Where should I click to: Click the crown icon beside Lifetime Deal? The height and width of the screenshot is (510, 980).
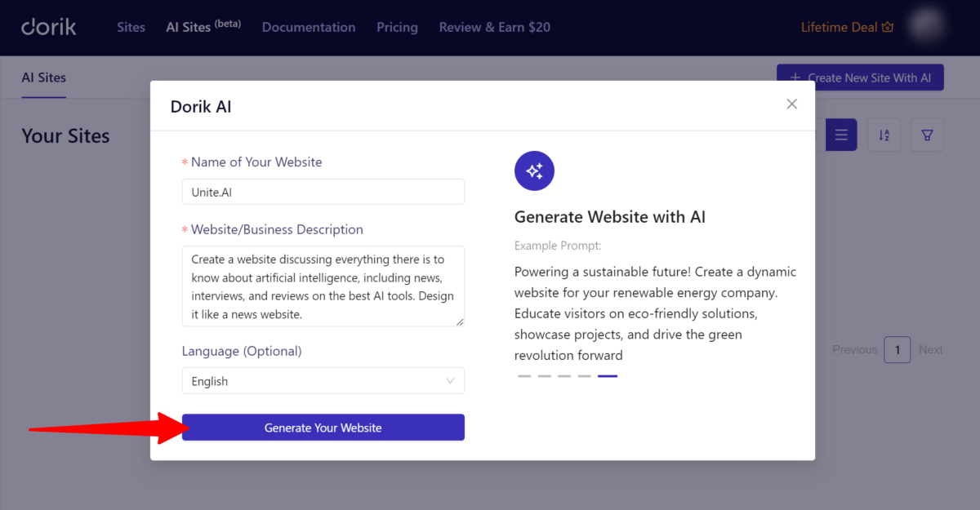click(x=888, y=27)
